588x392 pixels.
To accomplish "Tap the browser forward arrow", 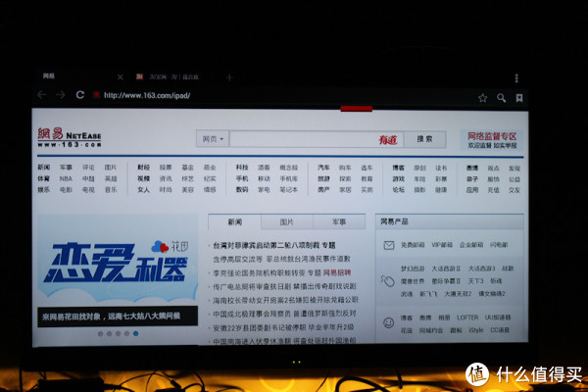I will pos(61,94).
